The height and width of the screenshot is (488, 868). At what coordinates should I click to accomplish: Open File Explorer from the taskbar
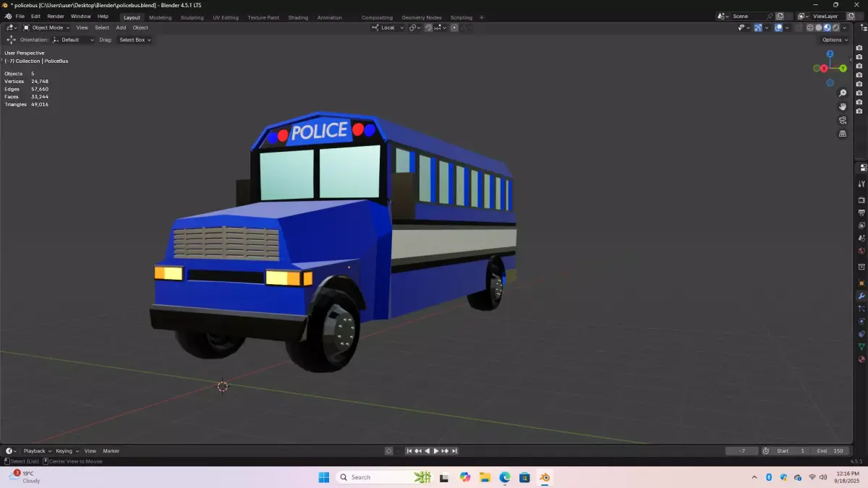(485, 477)
